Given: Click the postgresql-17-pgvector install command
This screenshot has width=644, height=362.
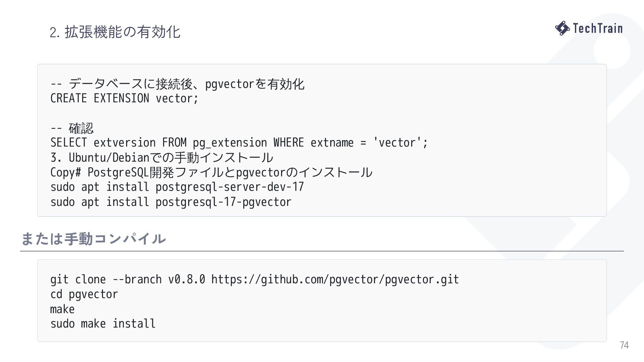Looking at the screenshot, I should point(171,202).
